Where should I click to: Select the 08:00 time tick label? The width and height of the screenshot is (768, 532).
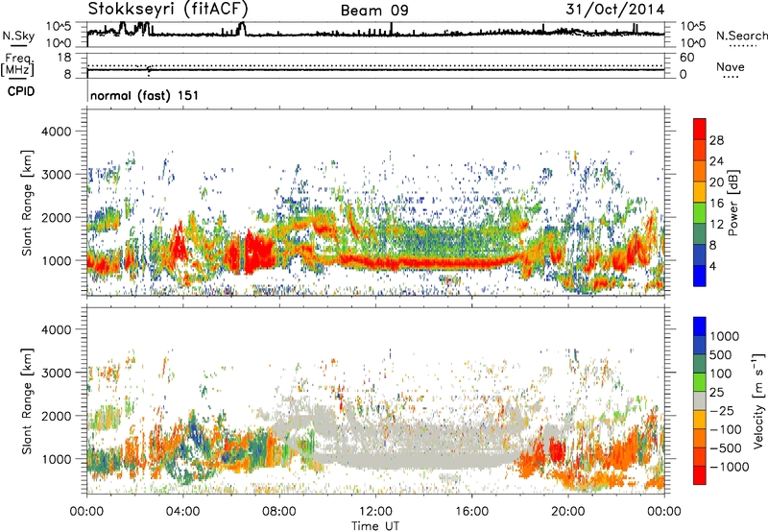279,512
